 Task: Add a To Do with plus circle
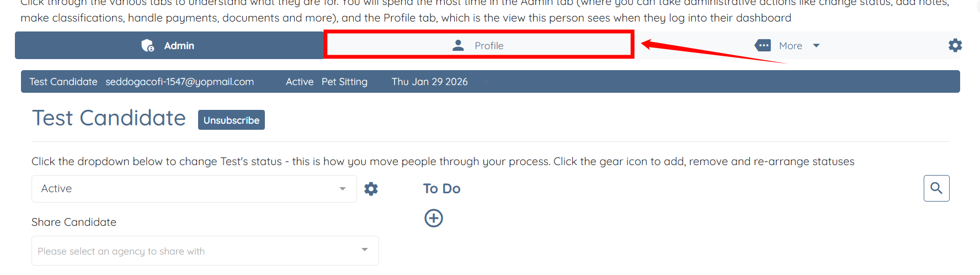coord(434,218)
